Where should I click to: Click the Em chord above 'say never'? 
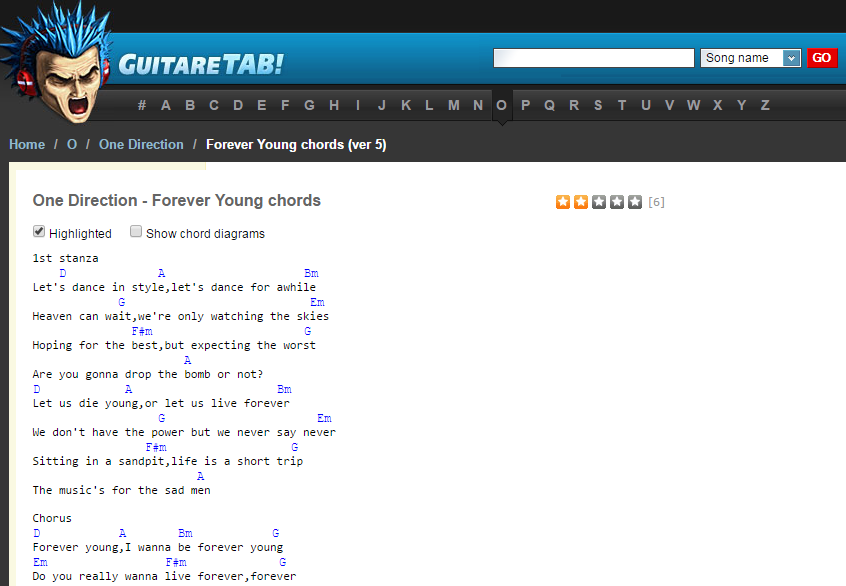click(x=324, y=418)
